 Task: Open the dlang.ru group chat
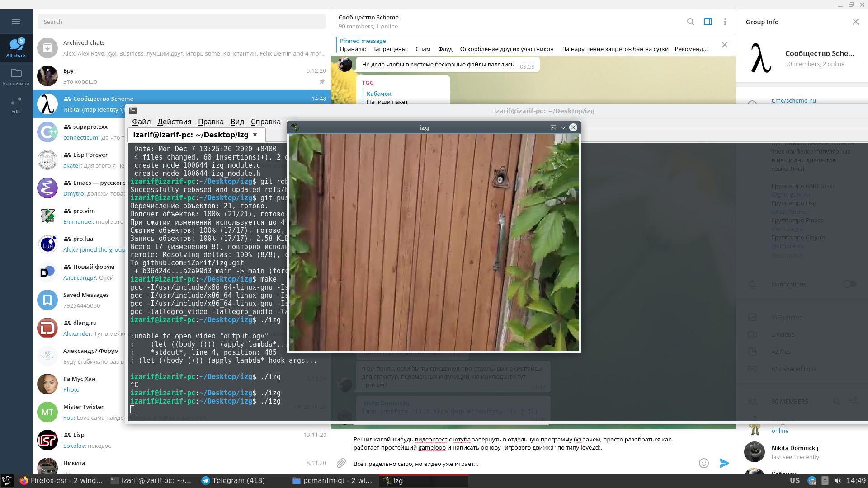(80, 328)
